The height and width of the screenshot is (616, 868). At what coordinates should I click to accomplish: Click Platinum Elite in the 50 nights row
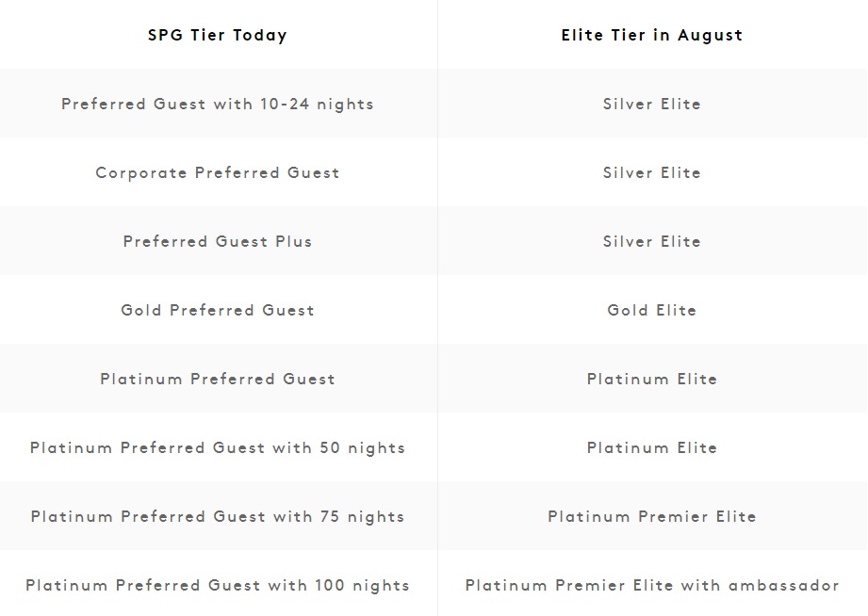pos(652,448)
